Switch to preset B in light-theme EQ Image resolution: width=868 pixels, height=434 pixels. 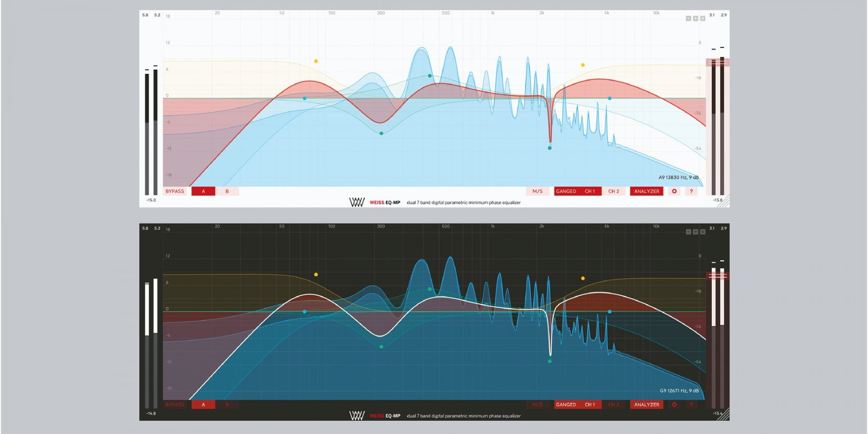tap(227, 191)
